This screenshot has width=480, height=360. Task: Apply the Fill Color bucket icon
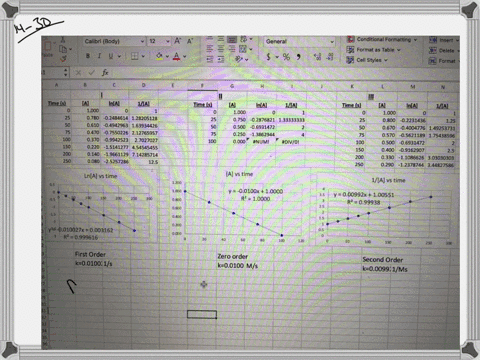159,56
